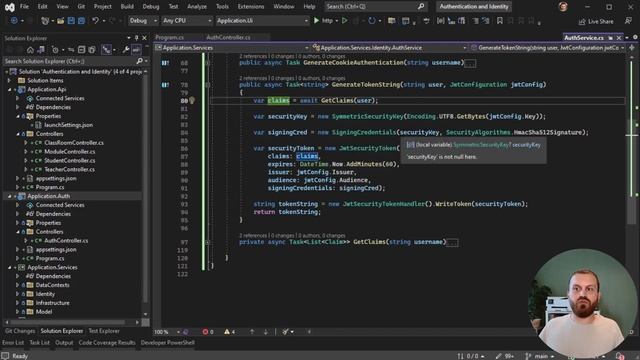
Task: Click the Save file toolbar icon
Action: click(x=71, y=20)
